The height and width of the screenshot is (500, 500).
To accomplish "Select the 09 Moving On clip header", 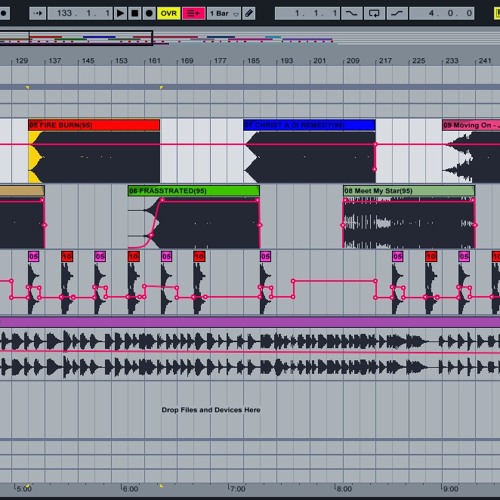I will tap(471, 125).
